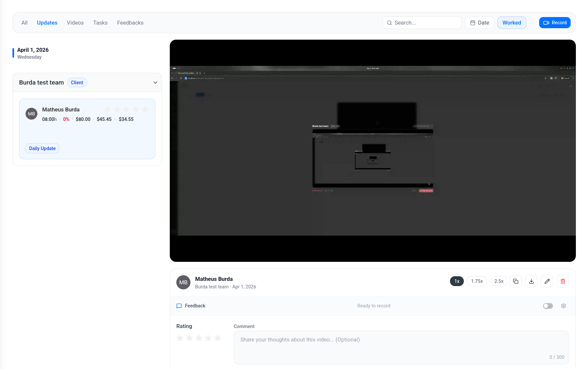Click the pencil edit icon
Viewport: 588px width, 369px height.
click(x=547, y=281)
